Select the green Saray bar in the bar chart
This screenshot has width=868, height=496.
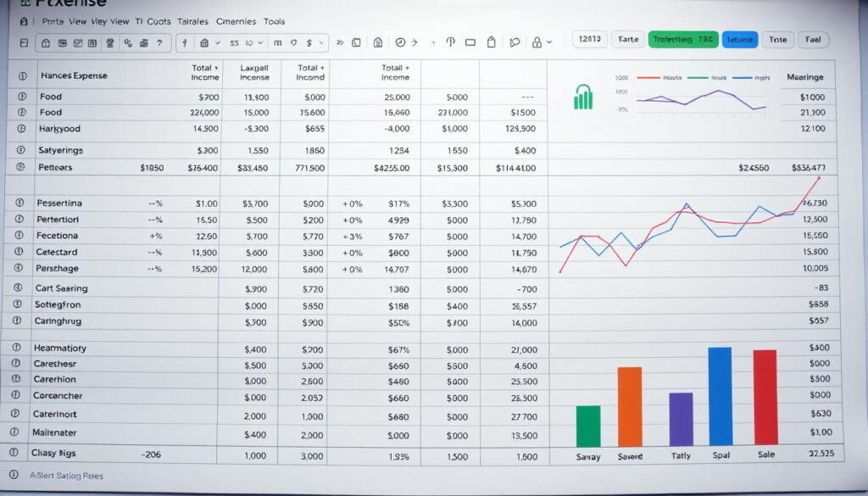pyautogui.click(x=588, y=426)
